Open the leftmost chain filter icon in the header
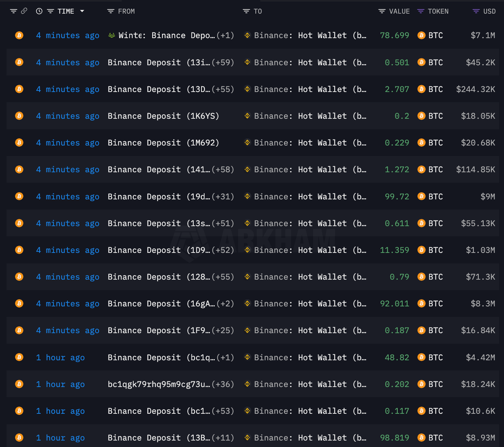 pyautogui.click(x=13, y=11)
